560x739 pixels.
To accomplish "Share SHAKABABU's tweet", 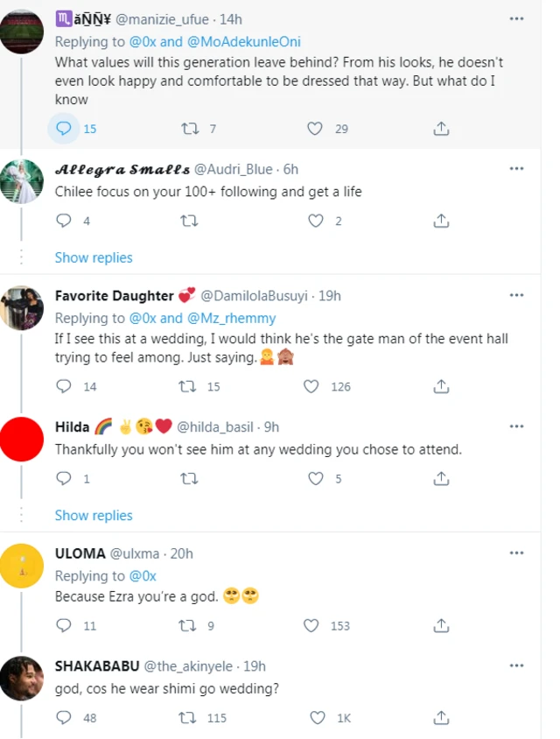I will tap(441, 718).
